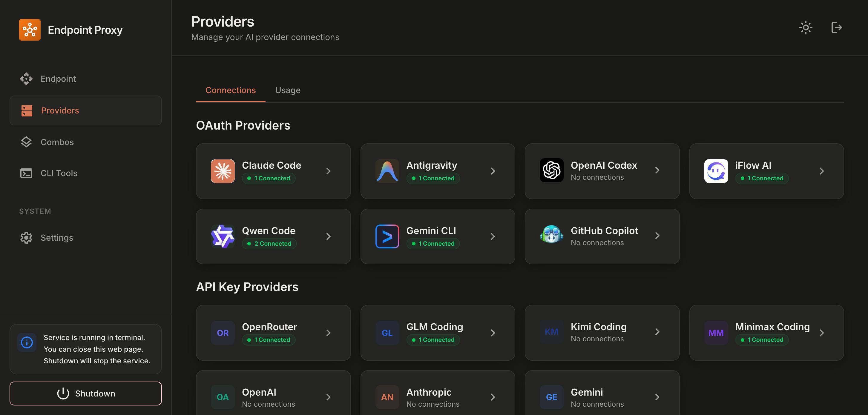Screen dimensions: 868x415
Task: Open CLI Tools in sidebar
Action: (x=59, y=173)
